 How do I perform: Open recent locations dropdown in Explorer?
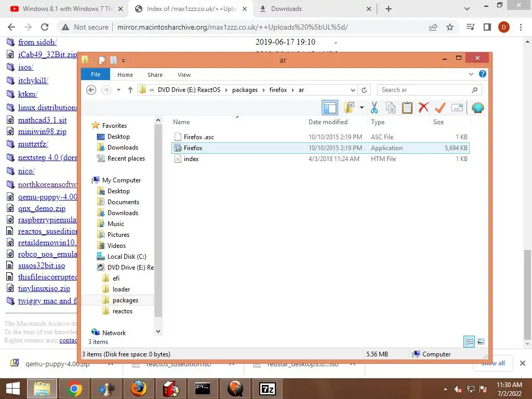(x=118, y=90)
